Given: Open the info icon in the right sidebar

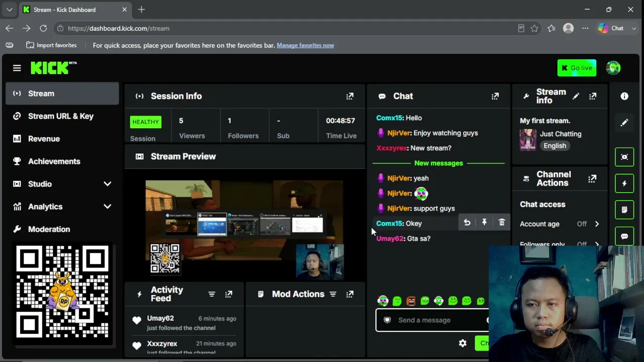Looking at the screenshot, I should tap(624, 96).
